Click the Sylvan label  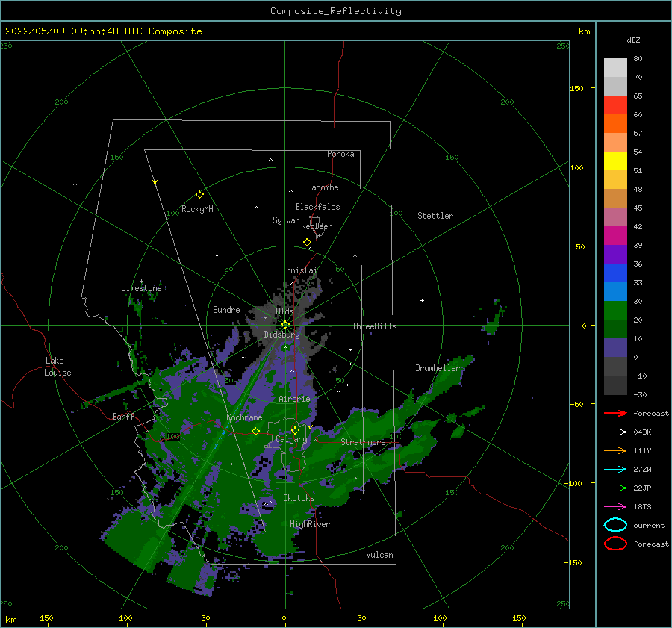[286, 220]
